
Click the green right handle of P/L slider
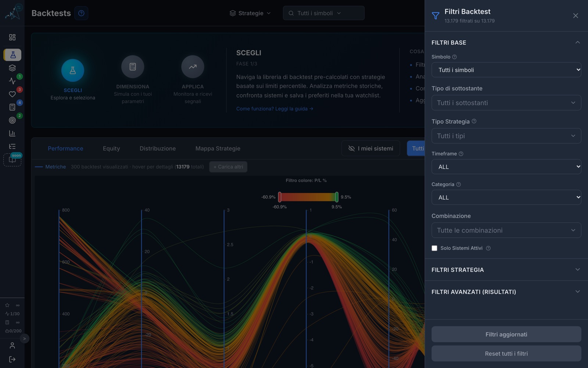[x=337, y=197]
